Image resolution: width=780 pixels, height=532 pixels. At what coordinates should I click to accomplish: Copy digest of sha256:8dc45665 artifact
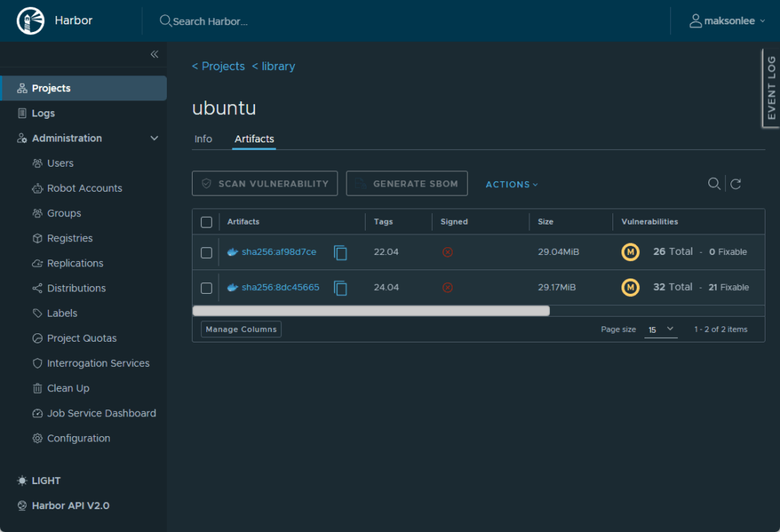pyautogui.click(x=340, y=288)
